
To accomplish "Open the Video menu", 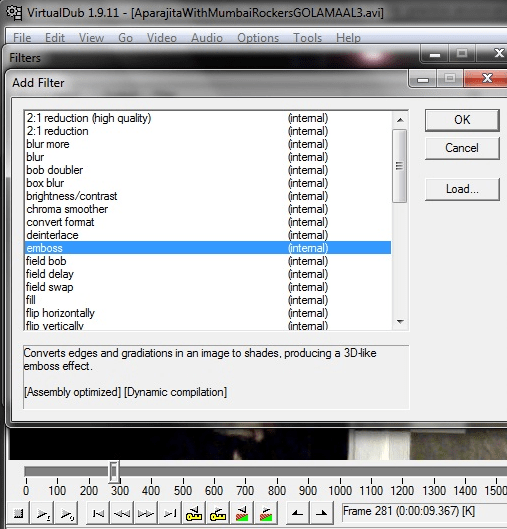I will (x=162, y=37).
